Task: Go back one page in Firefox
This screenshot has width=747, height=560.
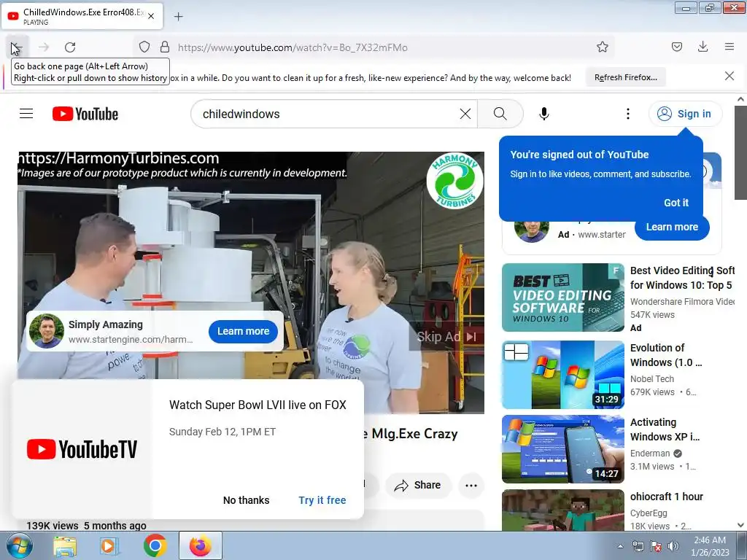Action: click(x=17, y=47)
